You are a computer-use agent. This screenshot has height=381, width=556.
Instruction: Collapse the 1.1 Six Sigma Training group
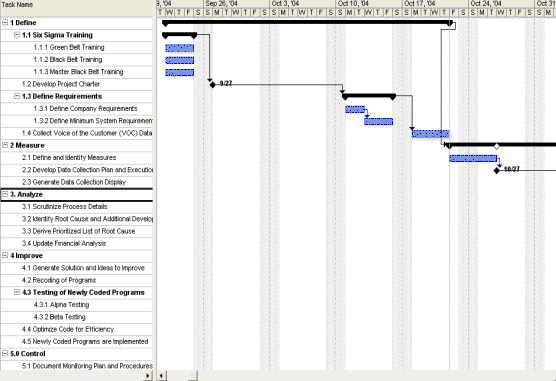17,35
